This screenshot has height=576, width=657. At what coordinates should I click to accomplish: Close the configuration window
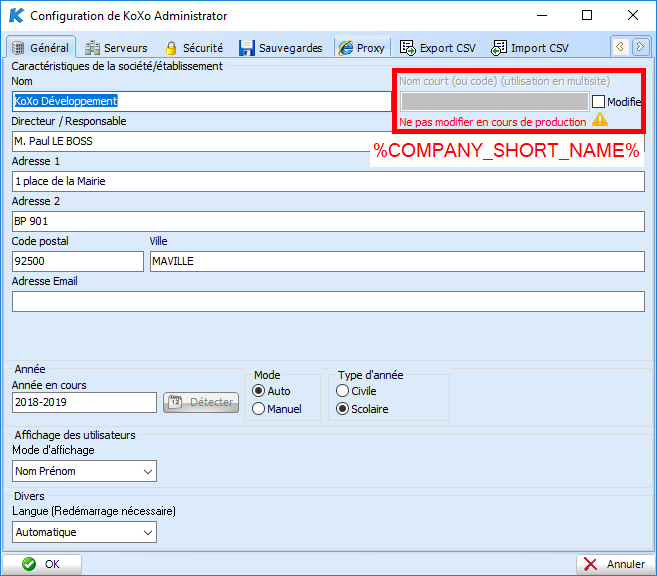pos(633,15)
